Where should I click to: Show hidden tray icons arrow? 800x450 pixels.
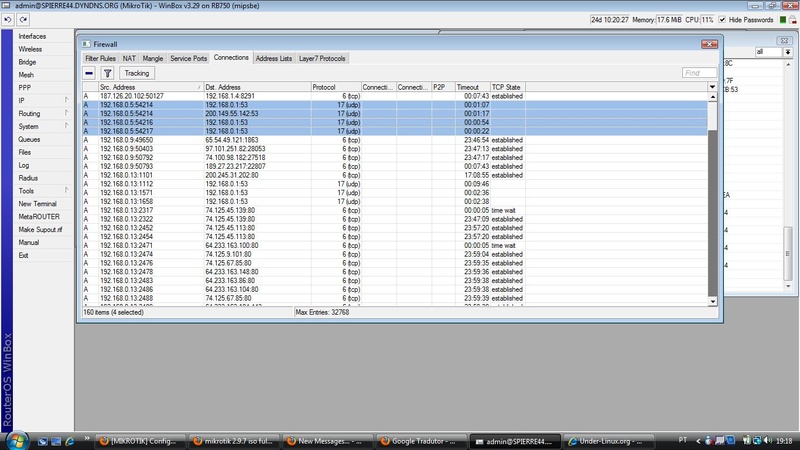coord(698,440)
